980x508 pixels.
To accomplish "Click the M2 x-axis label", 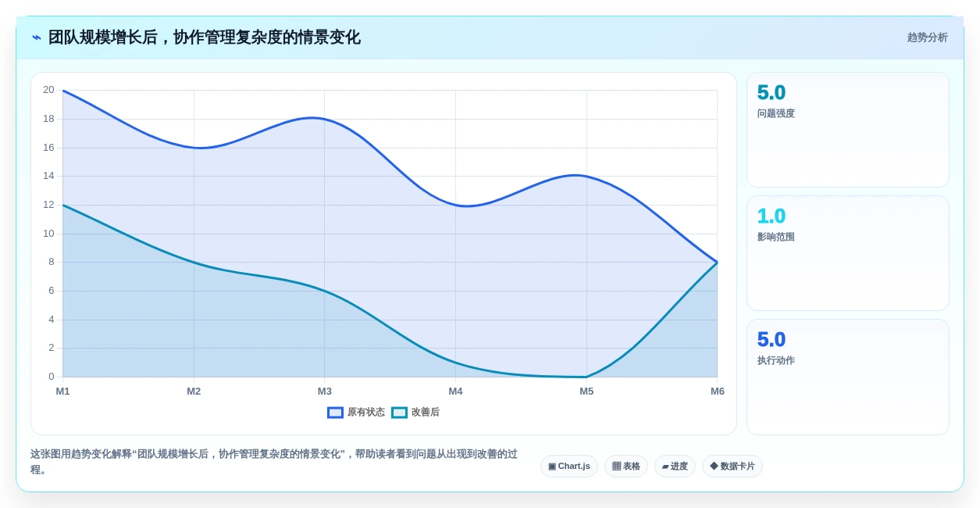I will pos(194,391).
